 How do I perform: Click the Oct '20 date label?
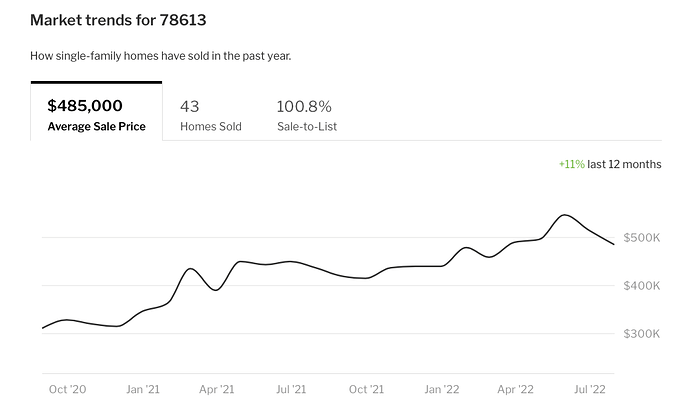69,389
